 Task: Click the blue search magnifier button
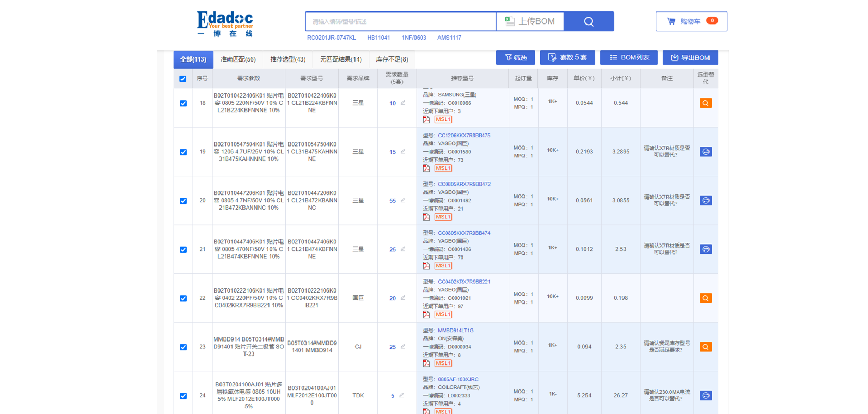click(x=589, y=21)
